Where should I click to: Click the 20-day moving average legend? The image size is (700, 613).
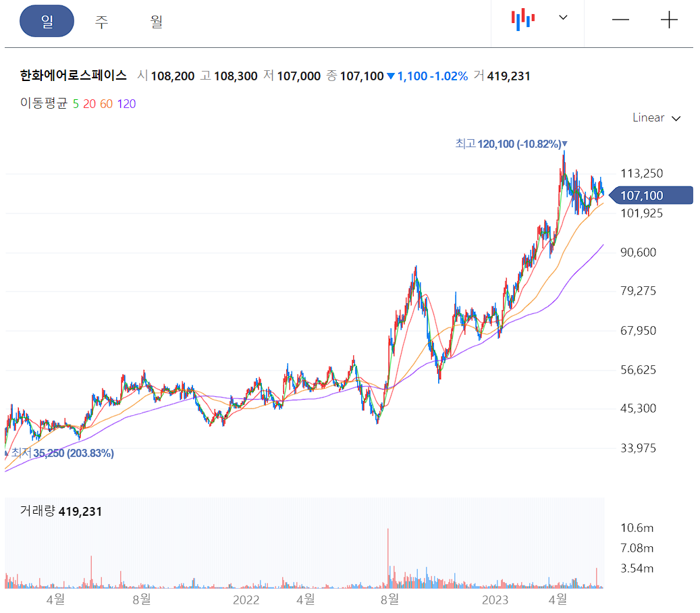pos(89,104)
